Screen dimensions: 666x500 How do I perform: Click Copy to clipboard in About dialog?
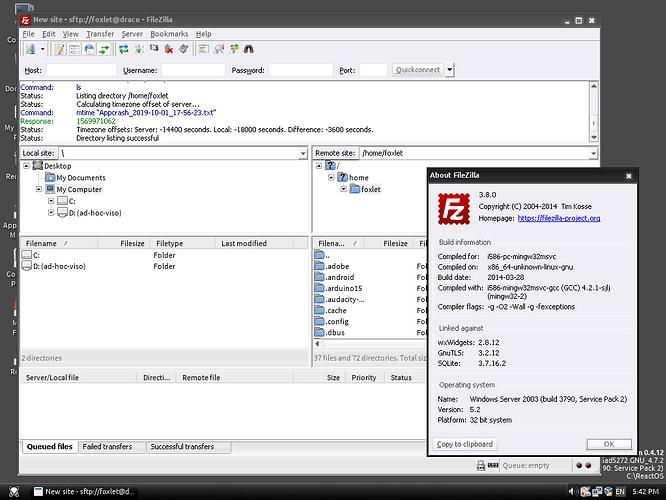tap(465, 444)
